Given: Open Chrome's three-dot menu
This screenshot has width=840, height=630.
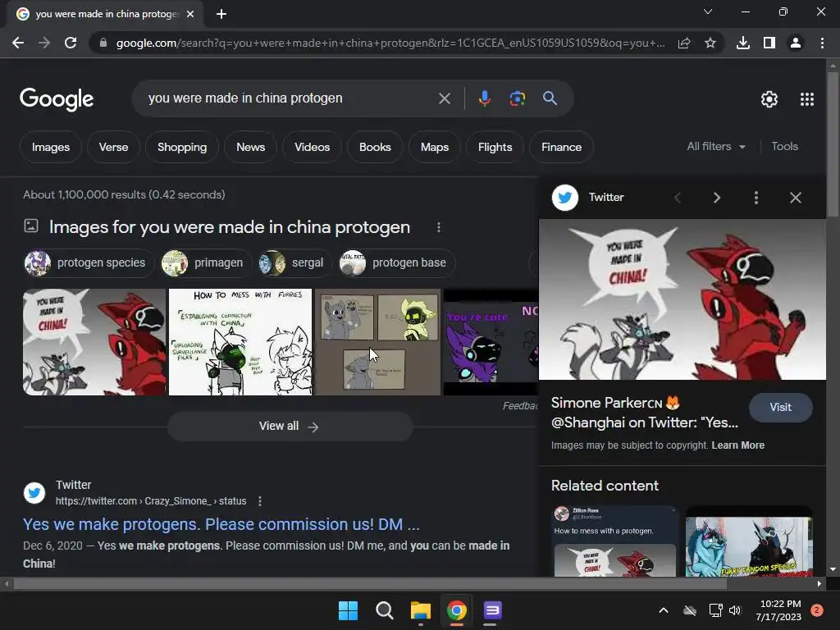Looking at the screenshot, I should click(x=822, y=43).
